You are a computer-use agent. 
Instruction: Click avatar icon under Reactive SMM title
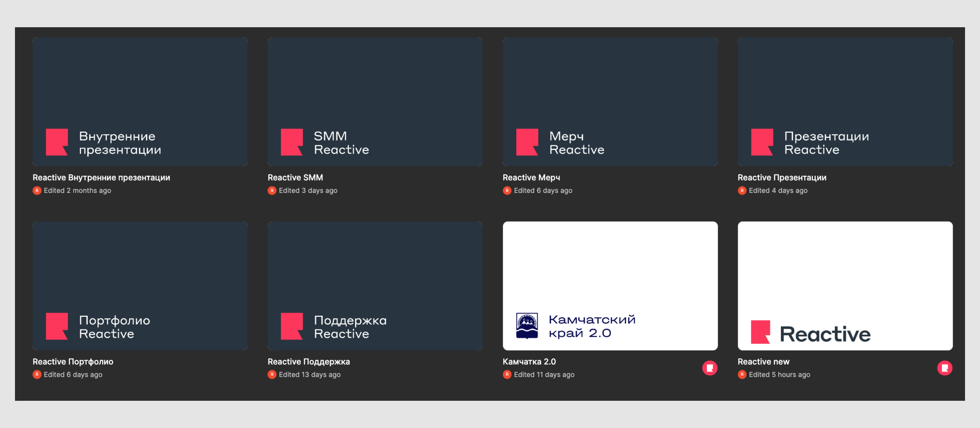[272, 191]
